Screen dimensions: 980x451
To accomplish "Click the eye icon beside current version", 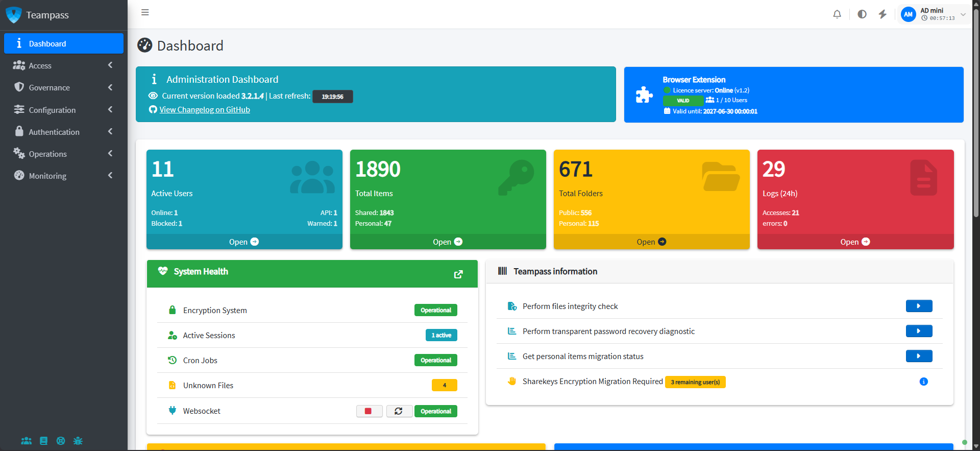I will (153, 96).
